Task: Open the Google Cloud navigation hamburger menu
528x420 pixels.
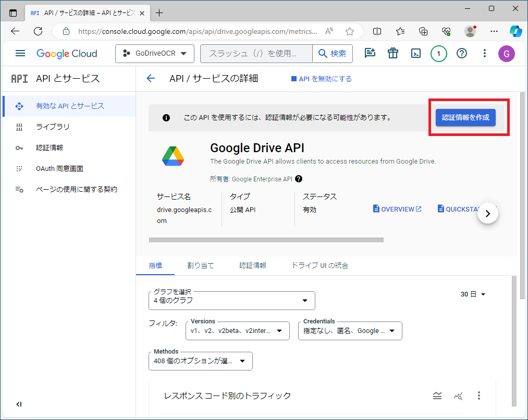Action: pyautogui.click(x=20, y=53)
